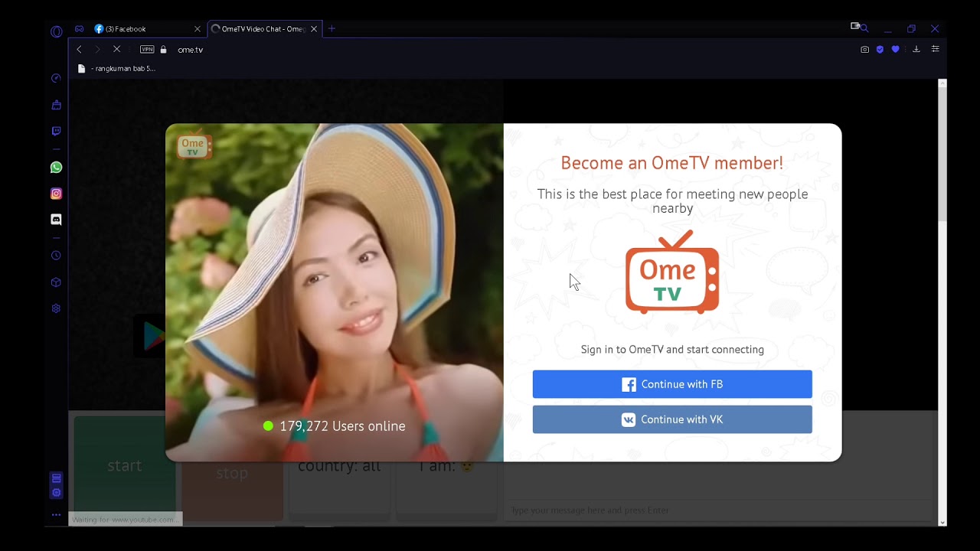Click the OmeTV TV logo in dialog
The height and width of the screenshot is (551, 980).
pyautogui.click(x=672, y=272)
